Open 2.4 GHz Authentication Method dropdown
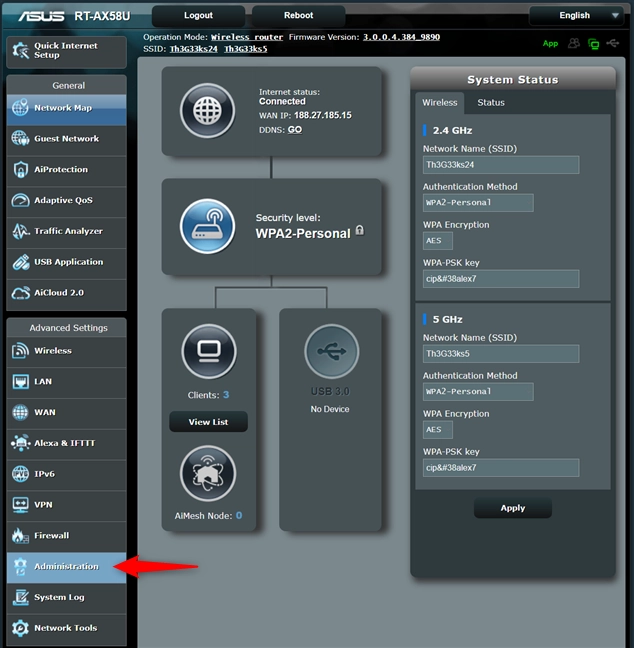Image resolution: width=634 pixels, height=648 pixels. coord(478,203)
